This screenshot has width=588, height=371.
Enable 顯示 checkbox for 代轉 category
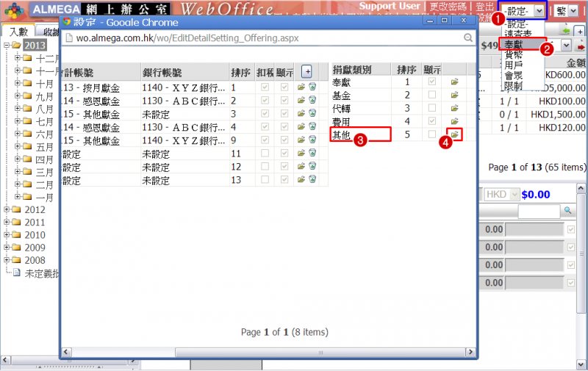tap(432, 107)
